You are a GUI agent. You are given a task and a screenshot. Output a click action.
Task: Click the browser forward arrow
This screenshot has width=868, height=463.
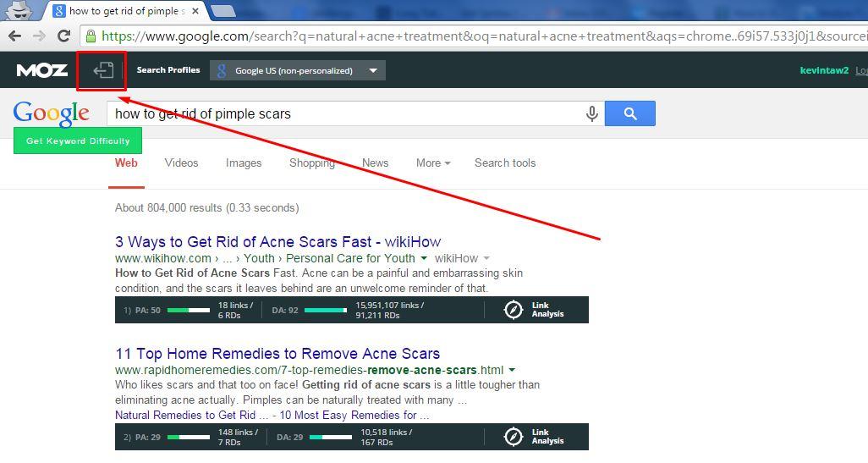[x=39, y=36]
